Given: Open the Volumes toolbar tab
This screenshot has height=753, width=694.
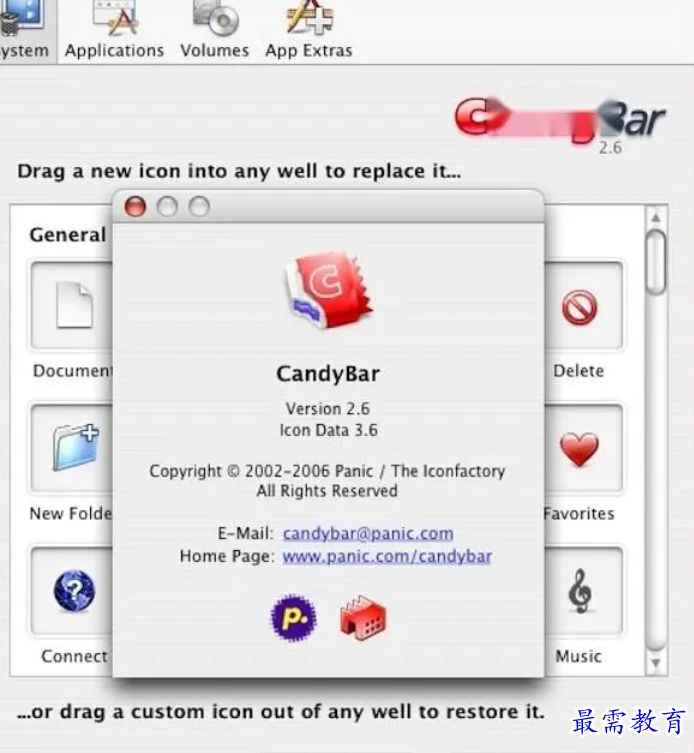Looking at the screenshot, I should 215,31.
